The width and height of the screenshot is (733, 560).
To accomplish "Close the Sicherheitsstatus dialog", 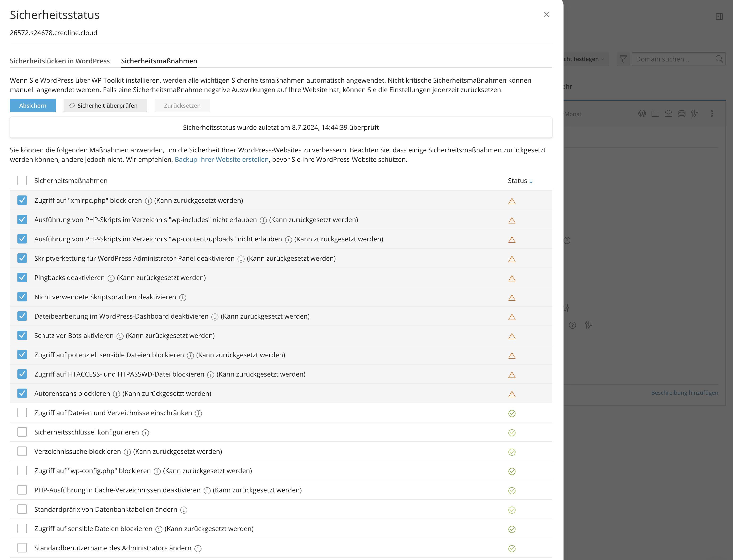I will tap(546, 15).
